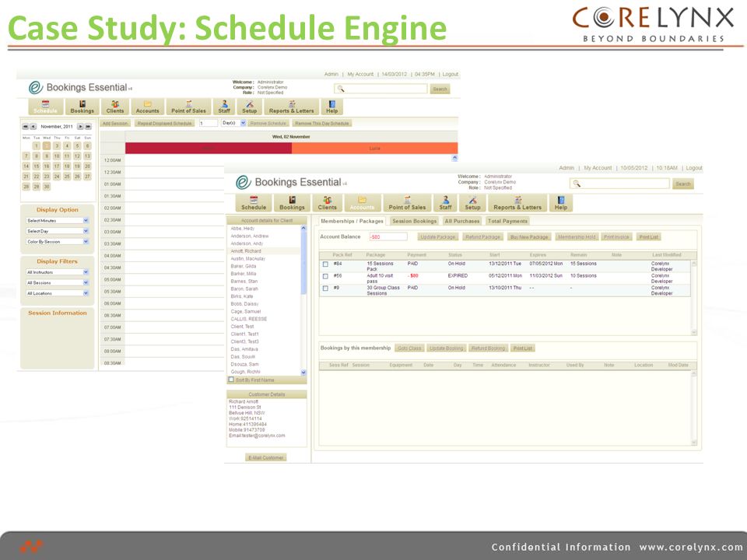Screen dimensions: 747x560
Task: Click E-Mail Customer button
Action: click(266, 457)
